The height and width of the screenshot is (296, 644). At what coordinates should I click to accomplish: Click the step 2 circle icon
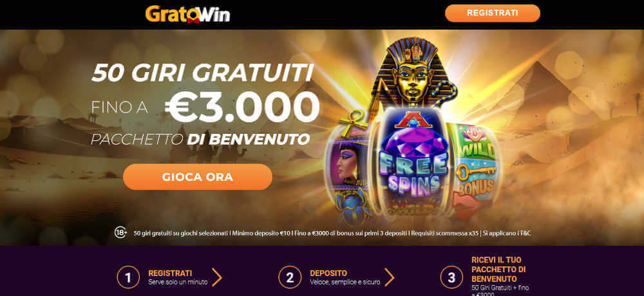click(x=290, y=277)
